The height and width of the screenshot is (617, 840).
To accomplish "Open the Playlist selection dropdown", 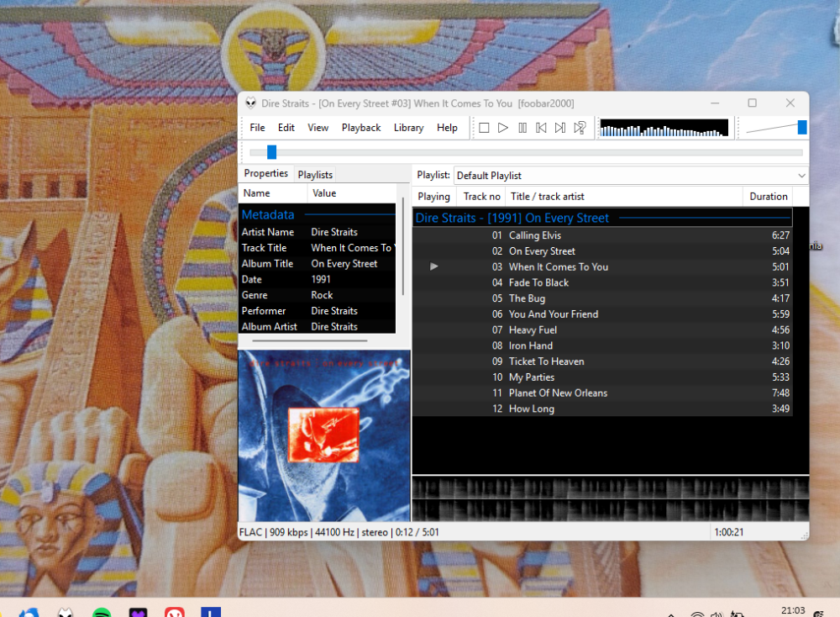I will click(x=630, y=176).
